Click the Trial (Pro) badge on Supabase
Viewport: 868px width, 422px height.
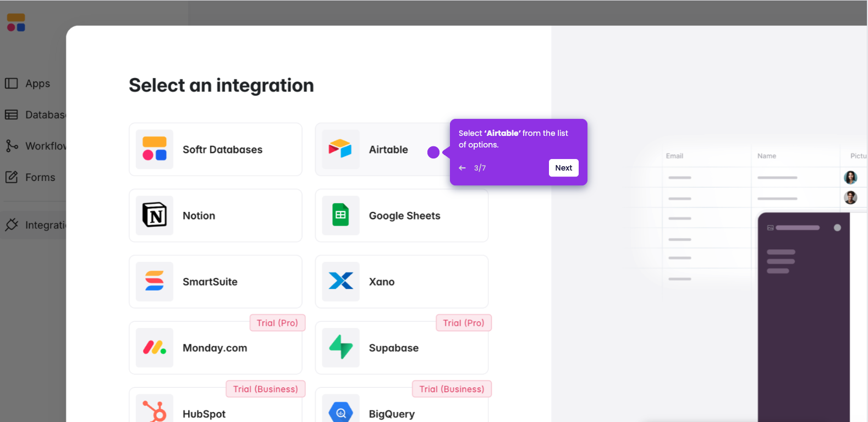click(x=464, y=323)
